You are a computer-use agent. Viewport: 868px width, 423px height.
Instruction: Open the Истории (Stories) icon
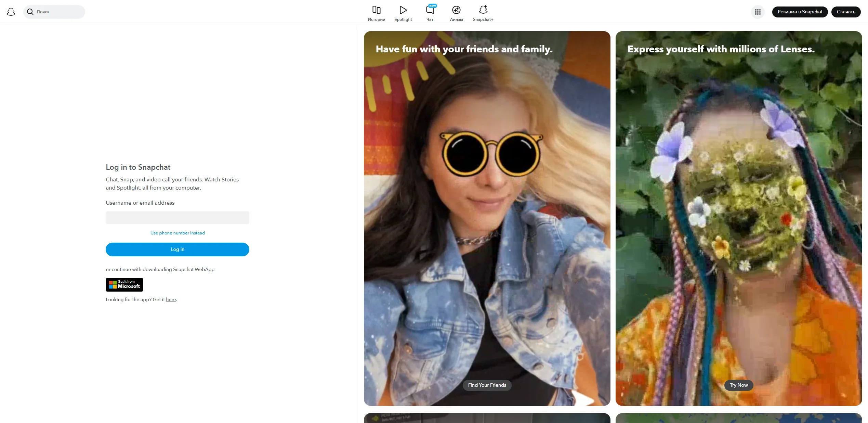pos(376,10)
